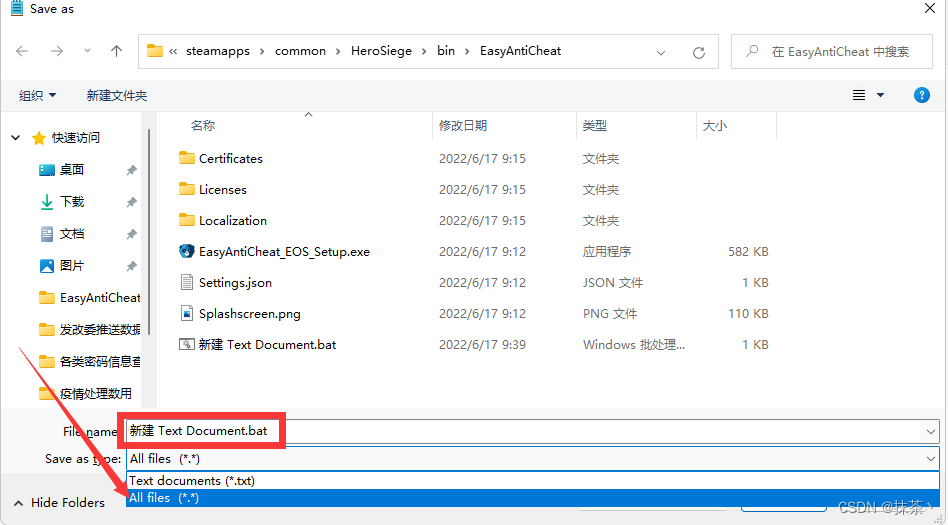948x525 pixels.
Task: Open recent locations chevron next to forward arrow
Action: [x=88, y=51]
